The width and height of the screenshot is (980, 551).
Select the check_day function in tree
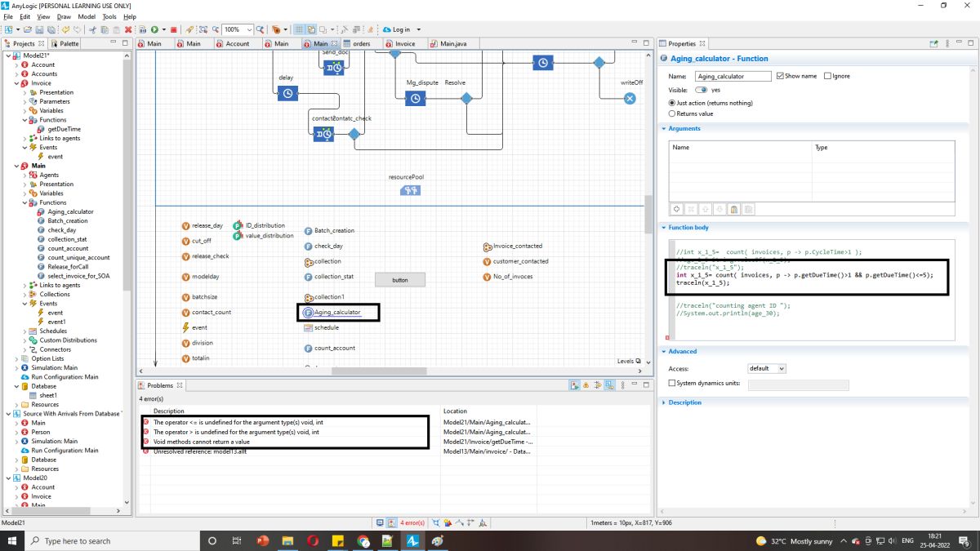point(61,230)
